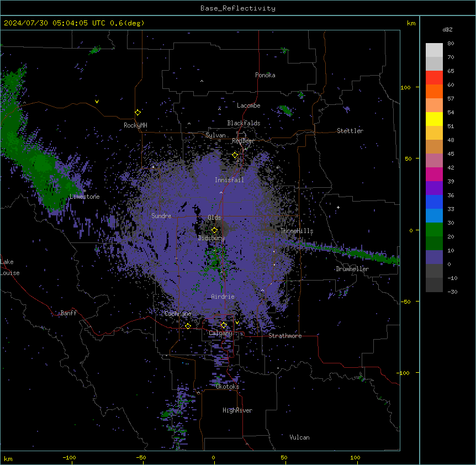Click the white plus marker north of Drumheller

[x=338, y=207]
